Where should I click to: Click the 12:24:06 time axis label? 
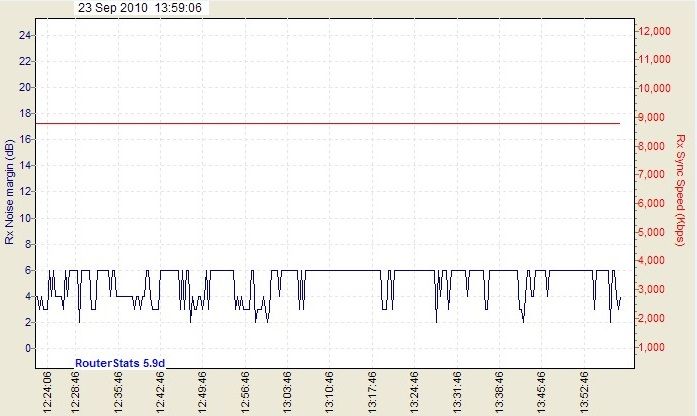[48, 390]
